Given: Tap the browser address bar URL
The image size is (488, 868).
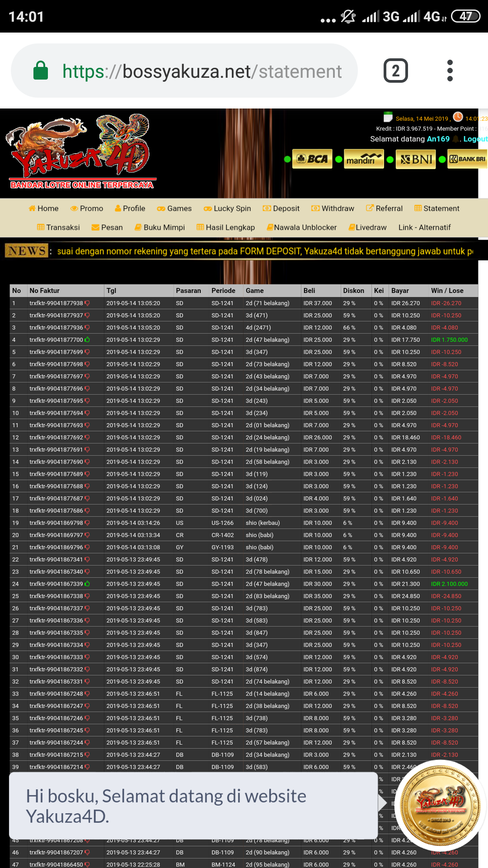Looking at the screenshot, I should (202, 71).
